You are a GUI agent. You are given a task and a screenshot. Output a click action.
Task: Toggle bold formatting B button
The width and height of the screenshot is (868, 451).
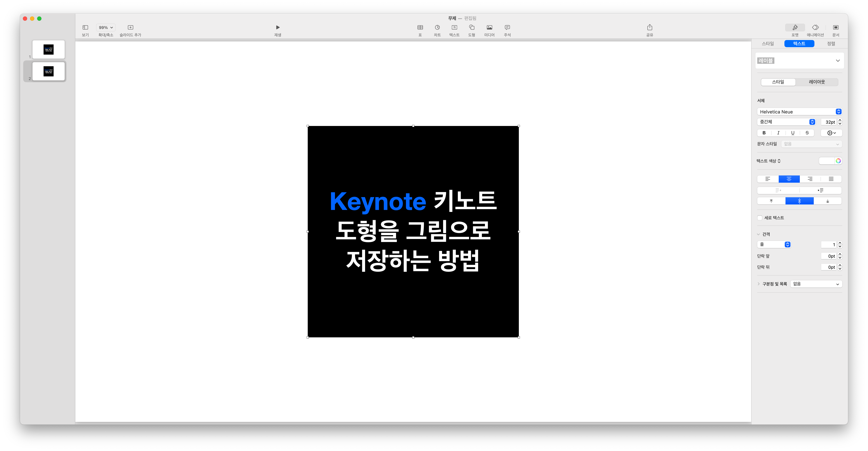(x=764, y=133)
